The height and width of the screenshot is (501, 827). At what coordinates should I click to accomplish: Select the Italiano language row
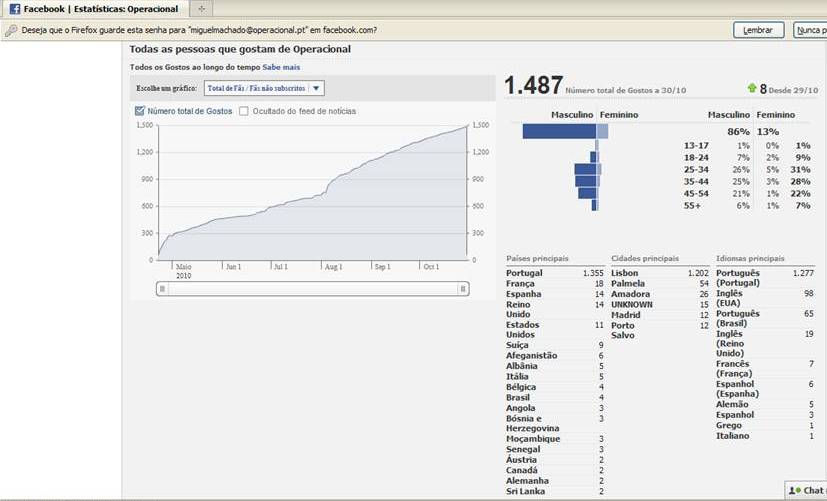pos(765,436)
